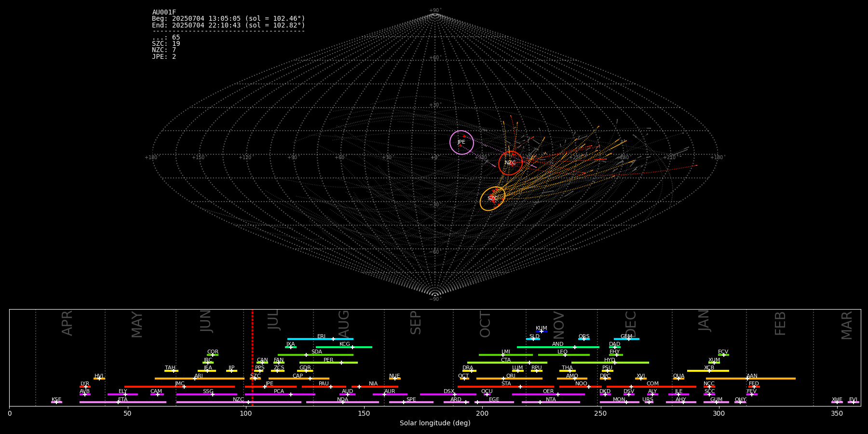Click the KSE shower marker in timeline

56,402
